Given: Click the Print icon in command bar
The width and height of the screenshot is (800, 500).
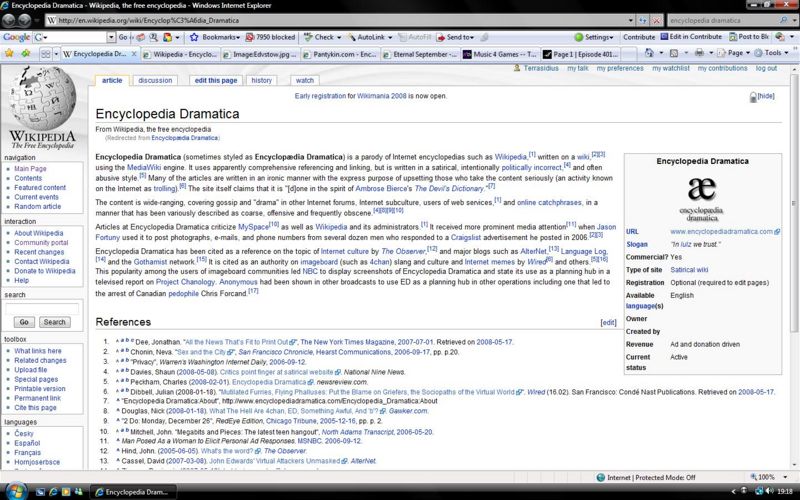Looking at the screenshot, I should click(698, 53).
